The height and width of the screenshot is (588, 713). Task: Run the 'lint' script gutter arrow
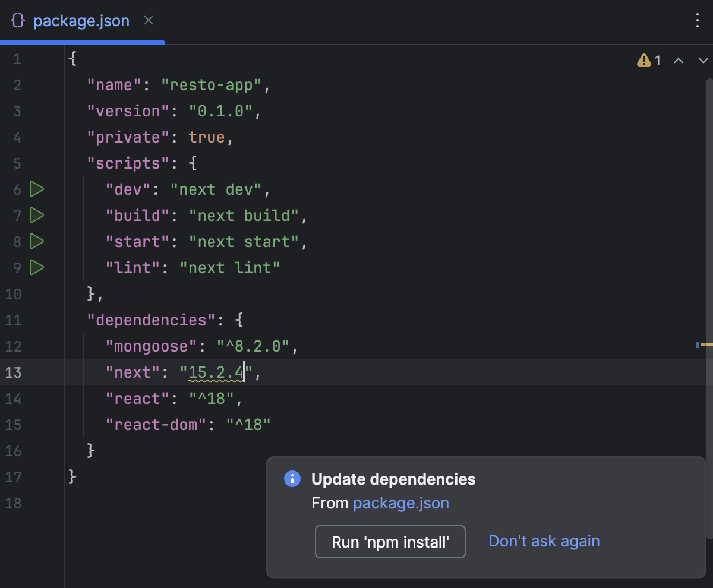tap(36, 267)
